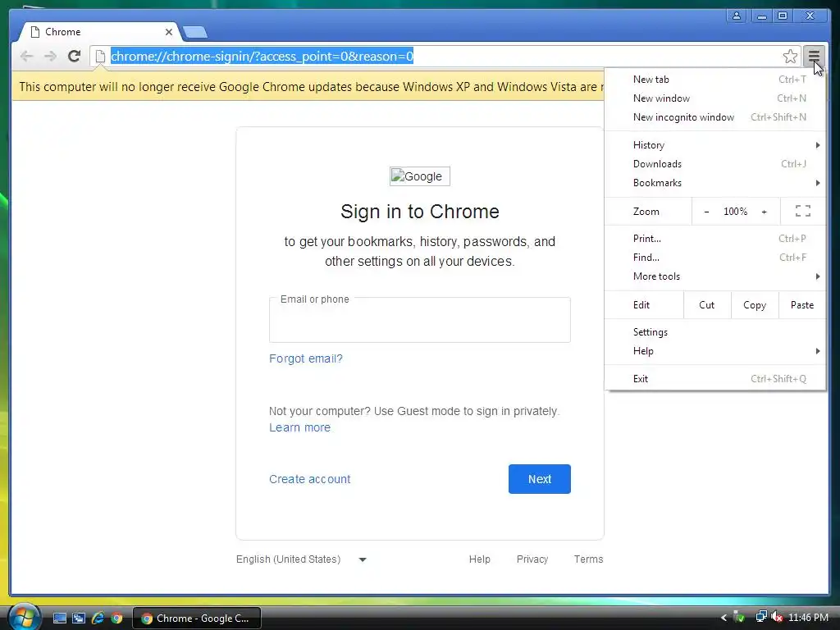Select New tab in the menu
Viewport: 840px width, 630px height.
pos(715,80)
